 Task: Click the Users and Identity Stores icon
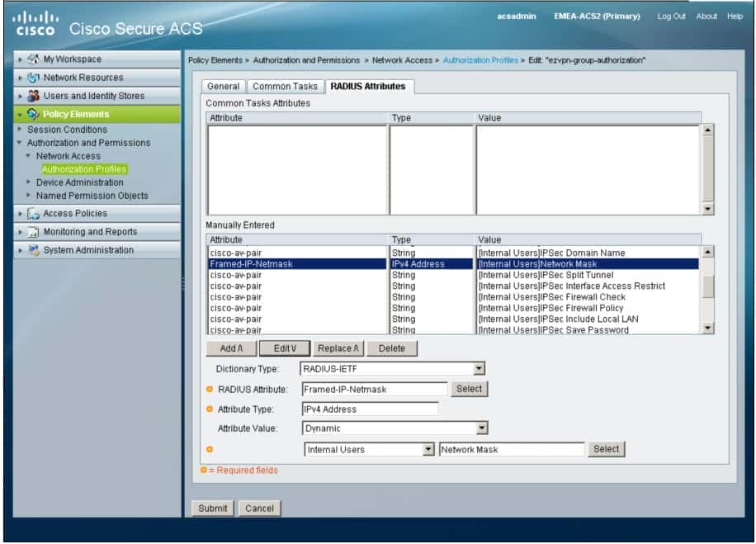pyautogui.click(x=33, y=96)
